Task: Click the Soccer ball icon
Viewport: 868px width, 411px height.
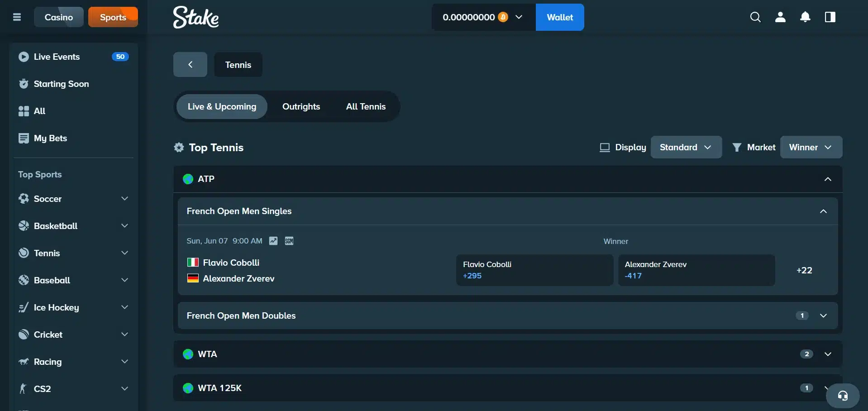Action: pyautogui.click(x=24, y=199)
